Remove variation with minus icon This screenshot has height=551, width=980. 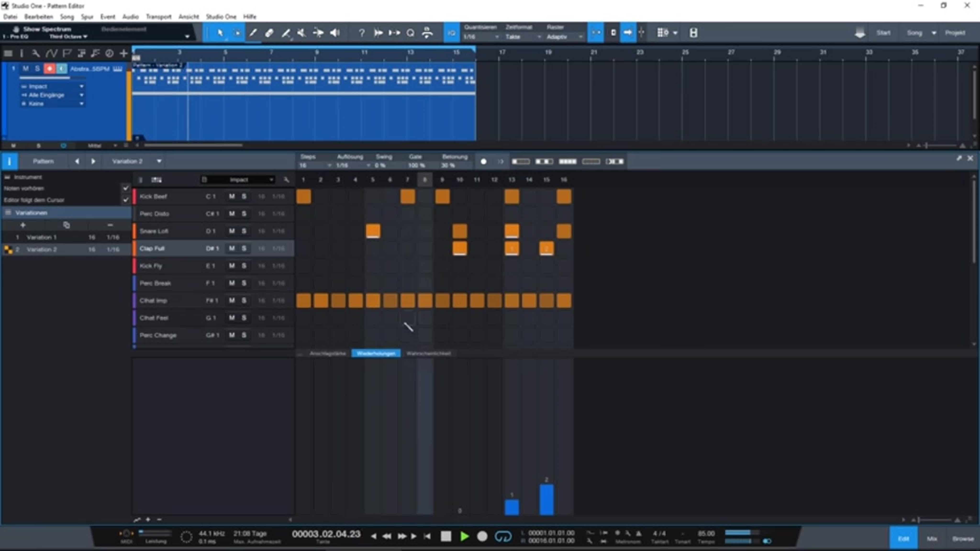click(110, 225)
